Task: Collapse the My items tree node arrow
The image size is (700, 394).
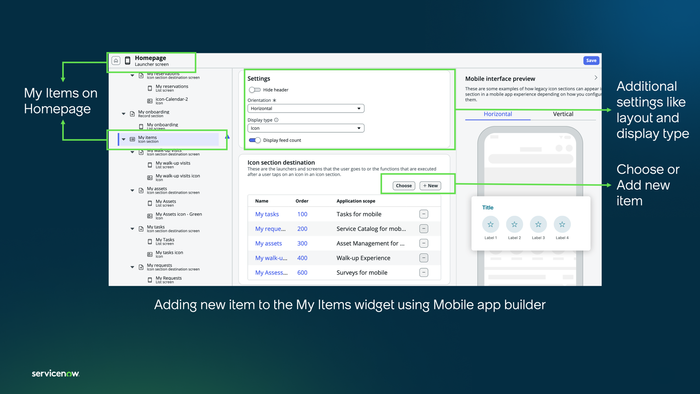Action: click(124, 139)
